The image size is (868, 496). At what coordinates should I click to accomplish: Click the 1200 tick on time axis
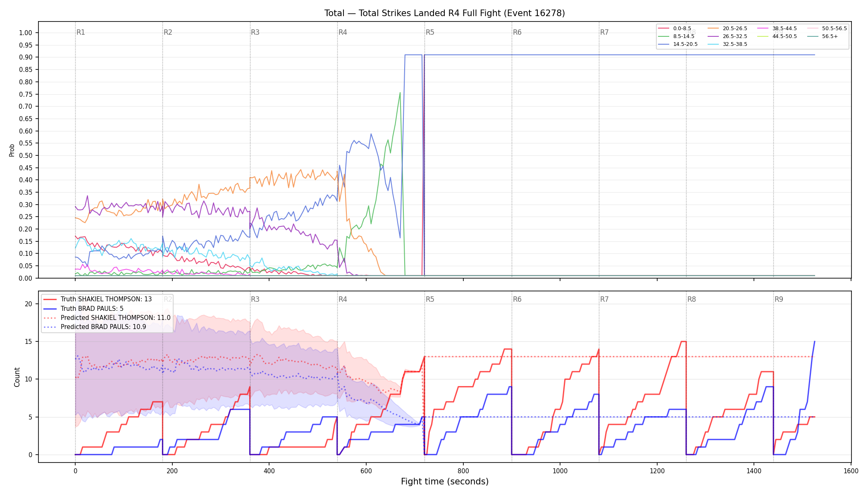657,471
